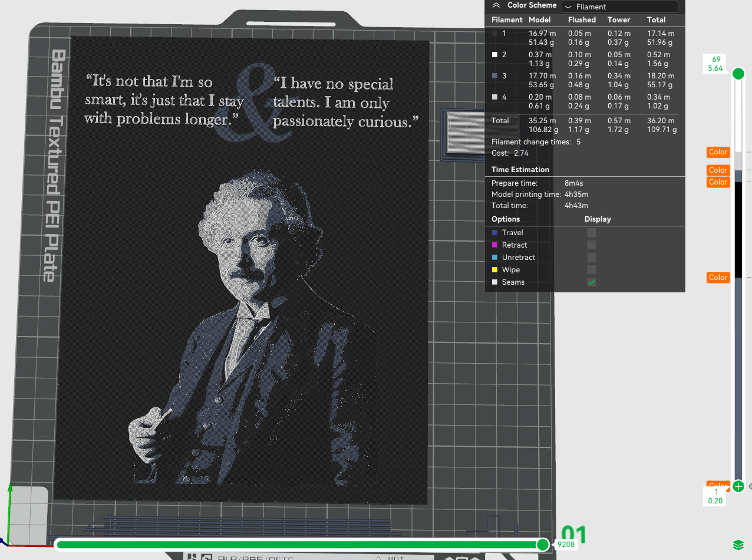
Task: Open the Filament color scheme dropdown
Action: point(619,7)
